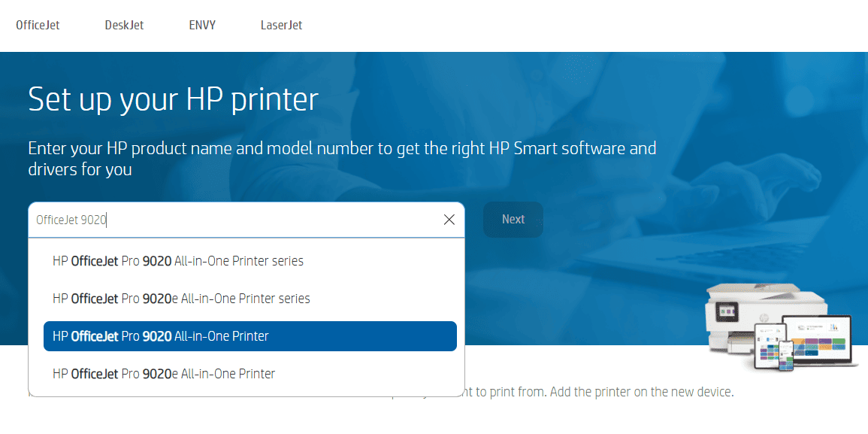Screen dimensions: 868x434
Task: Select the OfficeJet category tab
Action: (37, 24)
